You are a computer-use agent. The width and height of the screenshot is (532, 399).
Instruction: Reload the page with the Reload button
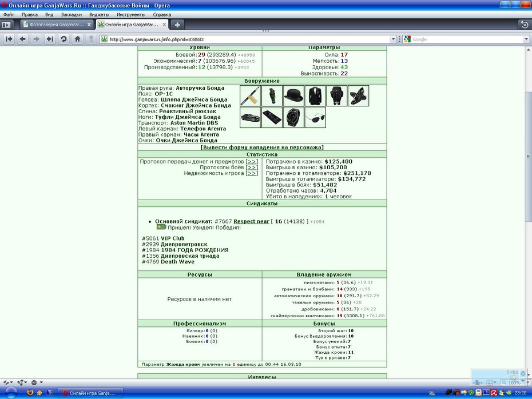[x=63, y=39]
